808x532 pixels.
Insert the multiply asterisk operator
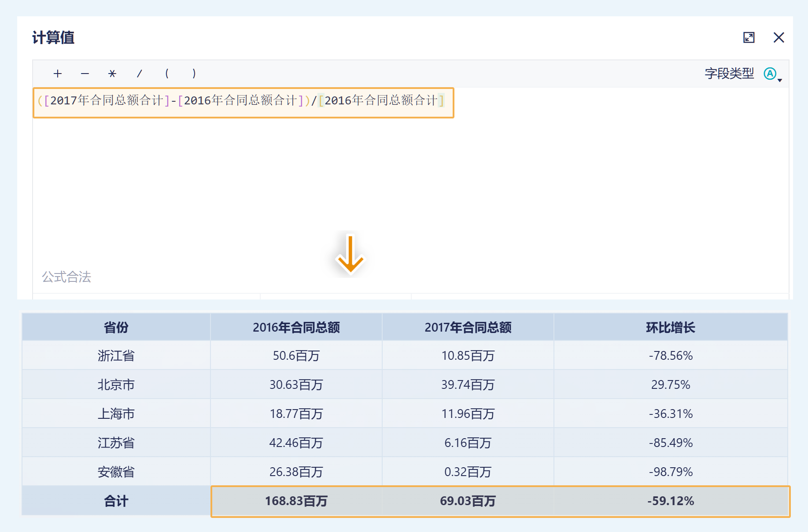112,74
